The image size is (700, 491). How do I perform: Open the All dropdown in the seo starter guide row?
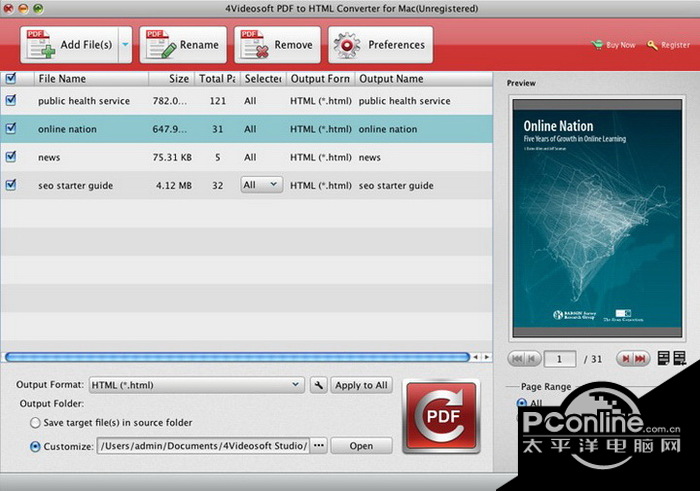262,185
